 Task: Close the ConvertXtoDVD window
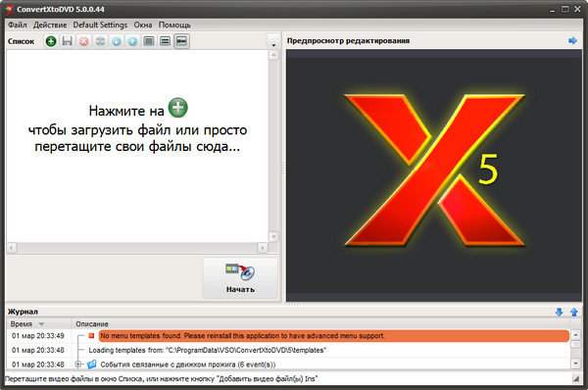pyautogui.click(x=577, y=9)
